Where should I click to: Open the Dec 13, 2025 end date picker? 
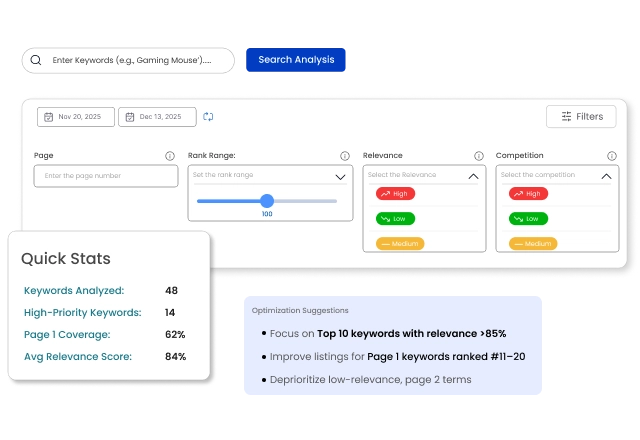pyautogui.click(x=157, y=117)
